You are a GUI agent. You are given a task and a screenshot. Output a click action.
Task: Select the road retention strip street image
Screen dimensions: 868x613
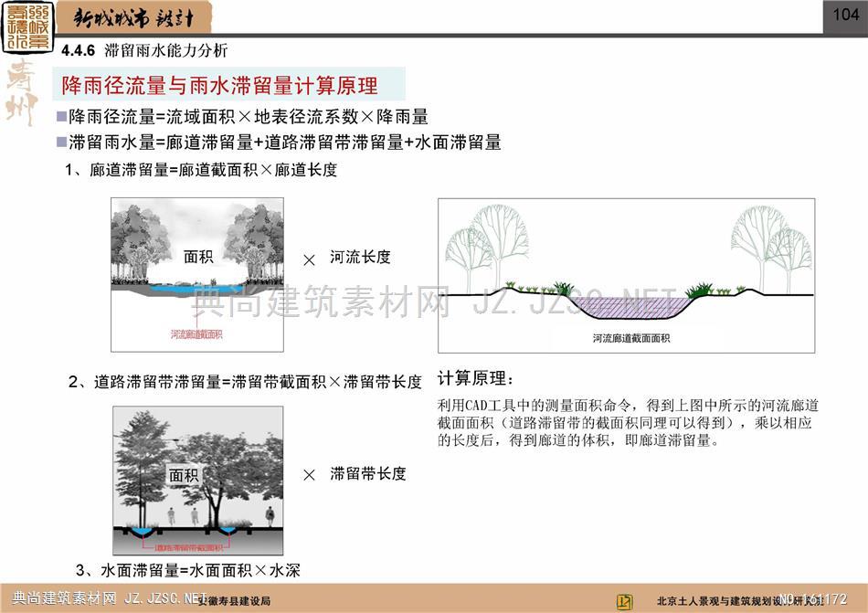click(x=198, y=481)
